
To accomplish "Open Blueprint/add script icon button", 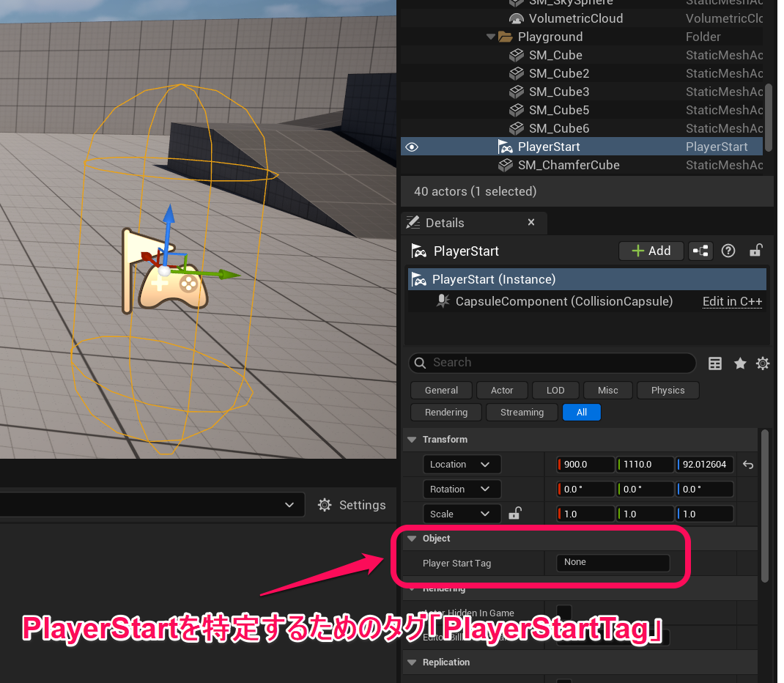I will 700,251.
